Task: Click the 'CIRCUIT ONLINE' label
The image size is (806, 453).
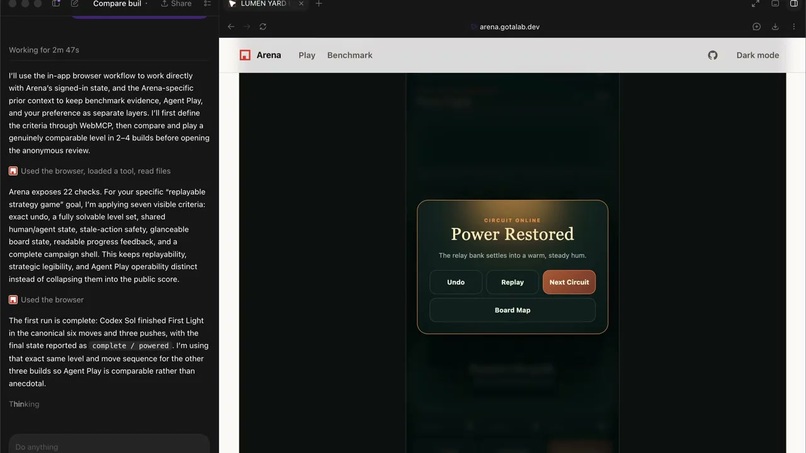Action: (x=512, y=220)
